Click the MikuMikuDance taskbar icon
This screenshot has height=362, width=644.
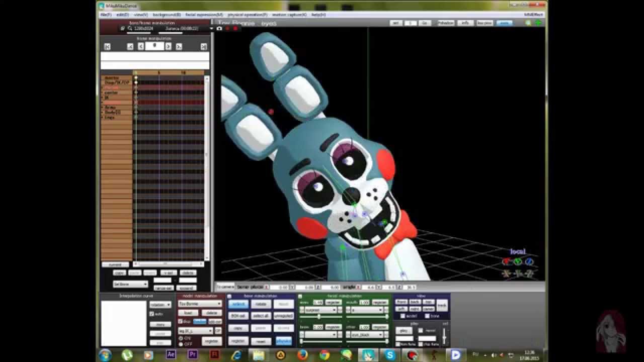coord(368,354)
